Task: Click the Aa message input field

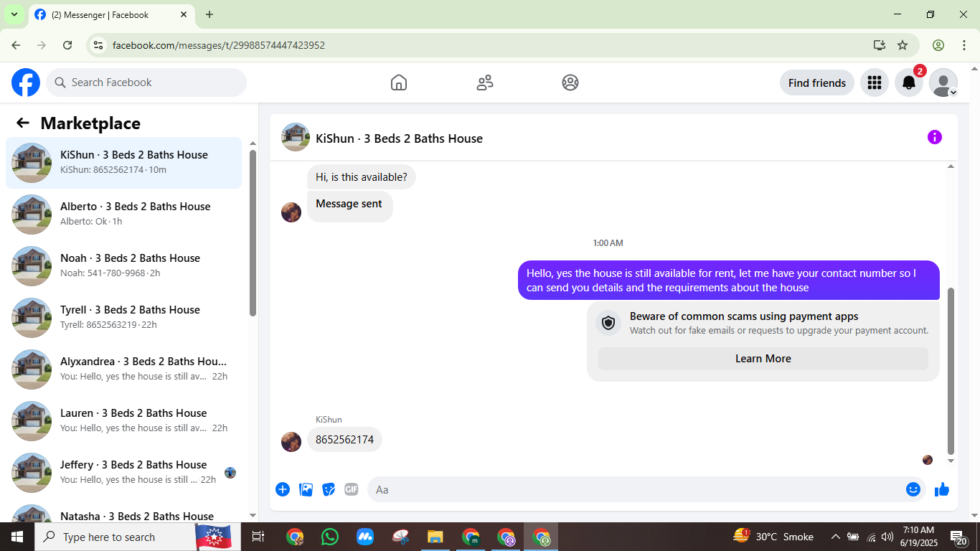Action: tap(635, 489)
